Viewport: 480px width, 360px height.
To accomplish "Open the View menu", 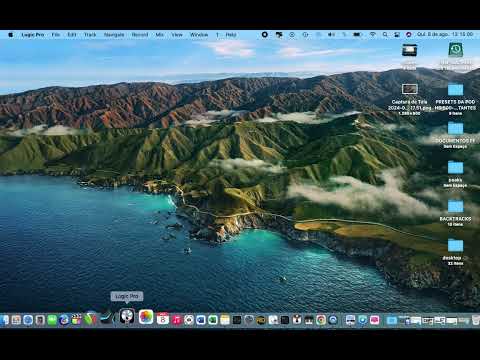I will pyautogui.click(x=177, y=35).
